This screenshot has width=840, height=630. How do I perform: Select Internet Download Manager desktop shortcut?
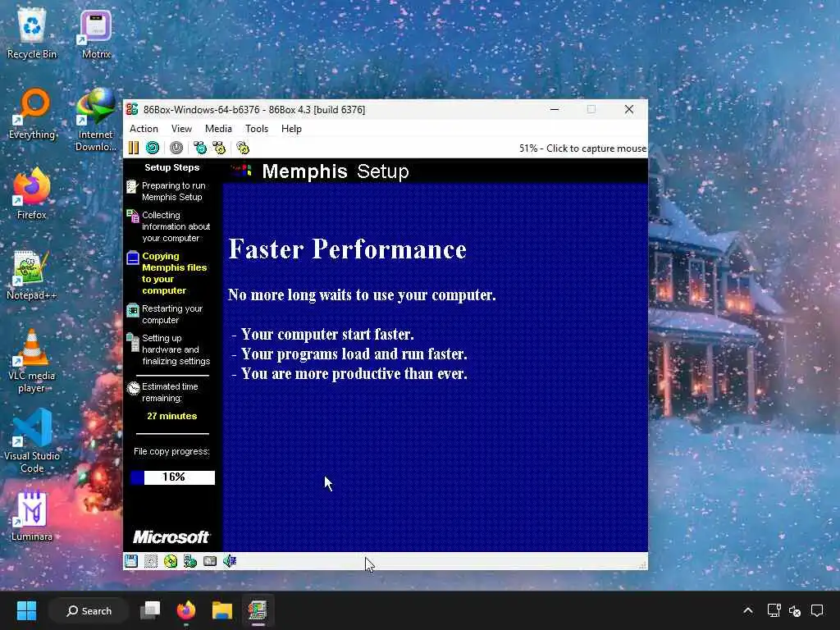pyautogui.click(x=96, y=120)
